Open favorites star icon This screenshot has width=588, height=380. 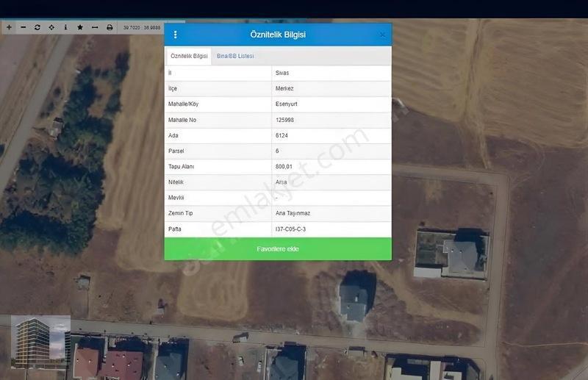[80, 27]
